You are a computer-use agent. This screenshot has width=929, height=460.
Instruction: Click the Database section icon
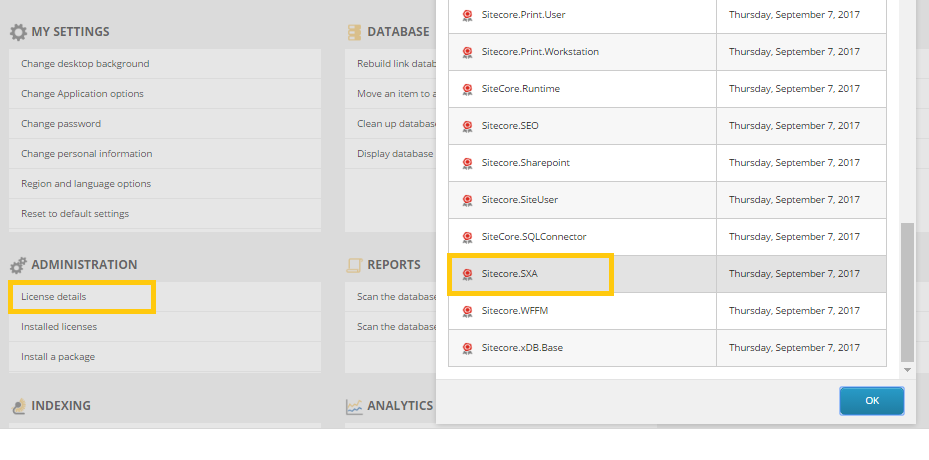[354, 32]
